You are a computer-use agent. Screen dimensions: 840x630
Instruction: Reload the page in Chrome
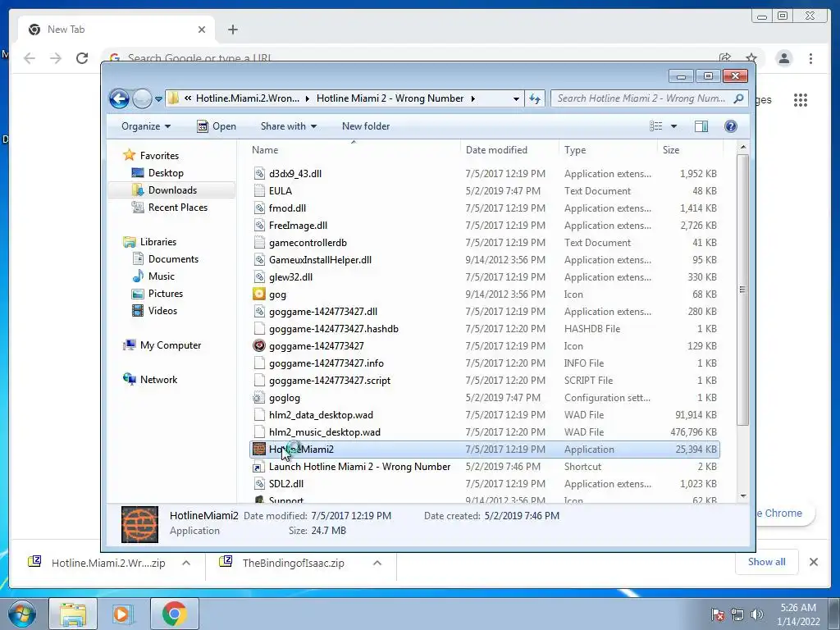[x=82, y=58]
